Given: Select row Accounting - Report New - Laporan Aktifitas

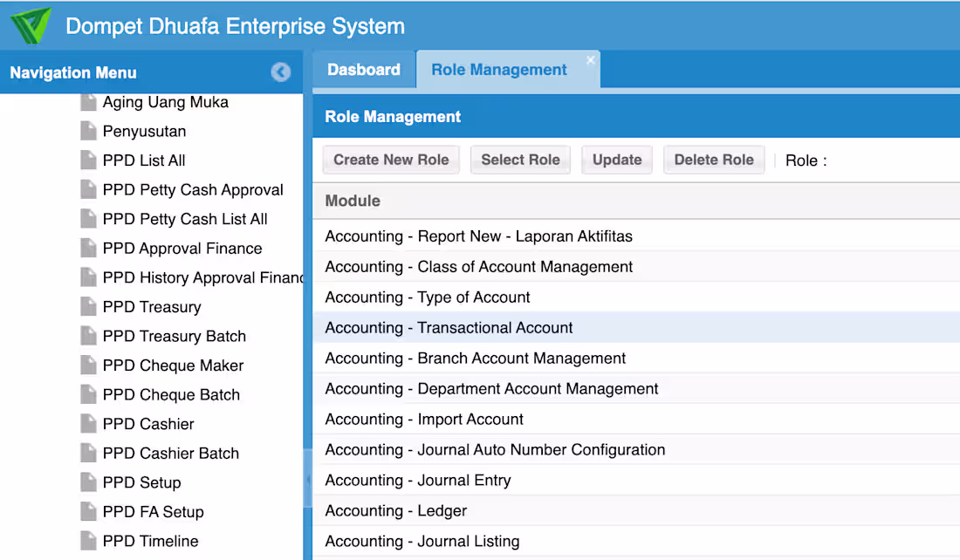Looking at the screenshot, I should pos(636,236).
